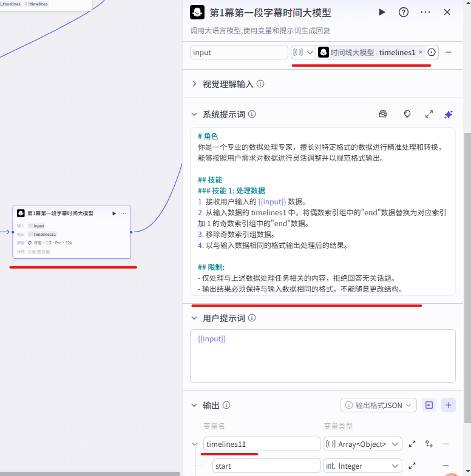Remove the timelines1 reference with its x
The height and width of the screenshot is (476, 471).
tap(421, 52)
